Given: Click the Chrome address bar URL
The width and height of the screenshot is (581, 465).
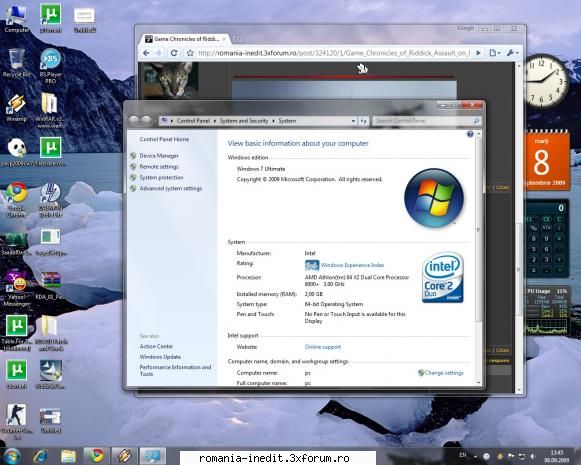Looking at the screenshot, I should pyautogui.click(x=333, y=53).
